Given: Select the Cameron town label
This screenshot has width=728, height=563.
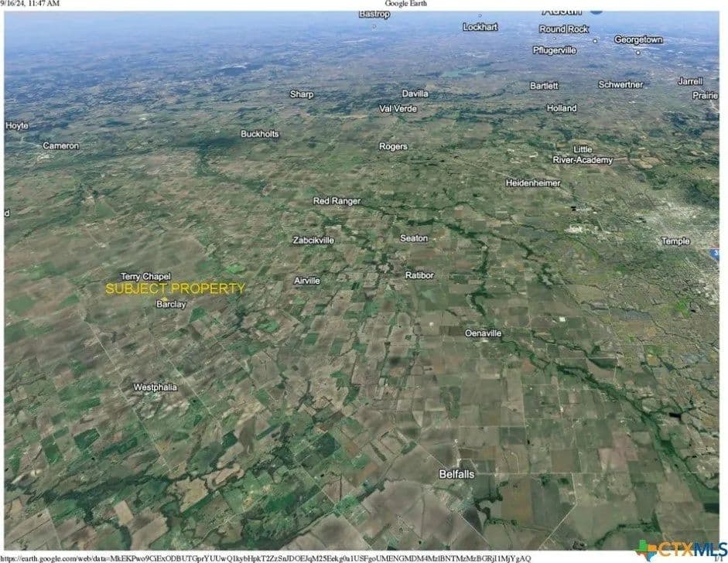Looking at the screenshot, I should [x=60, y=145].
